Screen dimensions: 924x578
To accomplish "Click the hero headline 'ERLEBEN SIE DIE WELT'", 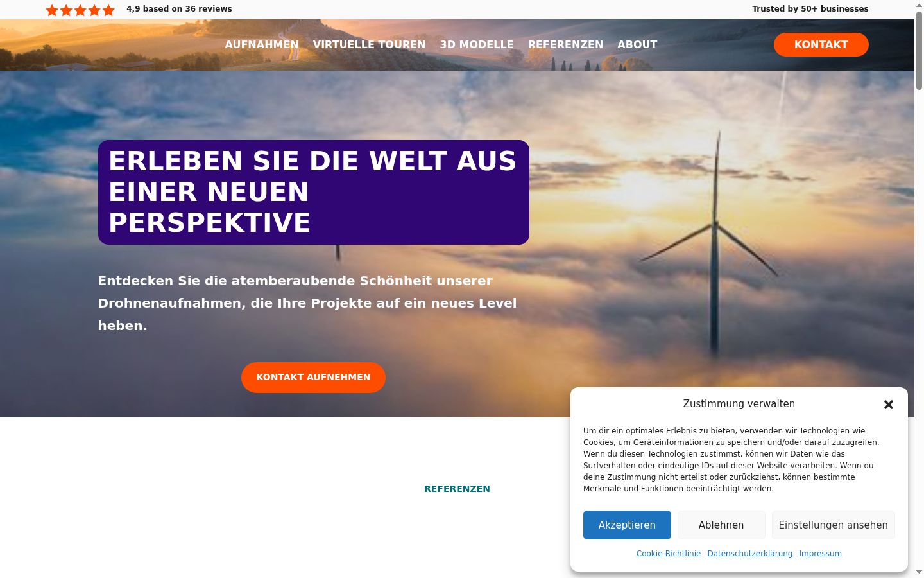I will [x=312, y=191].
